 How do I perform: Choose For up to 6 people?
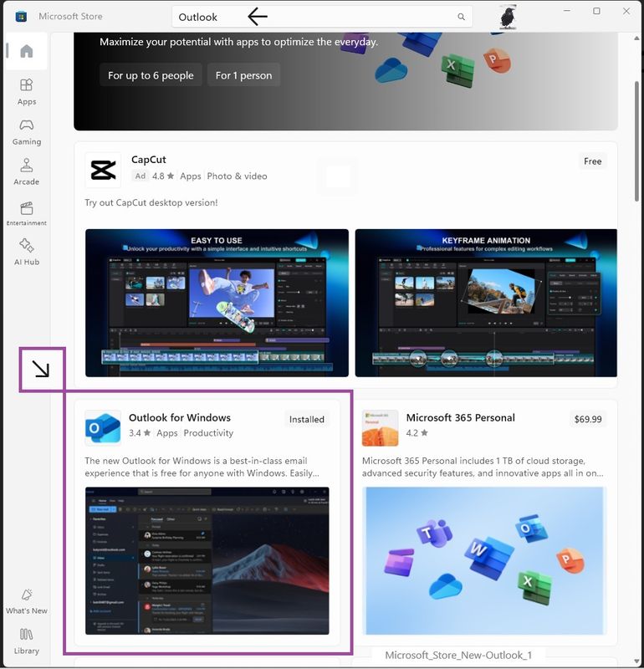[151, 75]
